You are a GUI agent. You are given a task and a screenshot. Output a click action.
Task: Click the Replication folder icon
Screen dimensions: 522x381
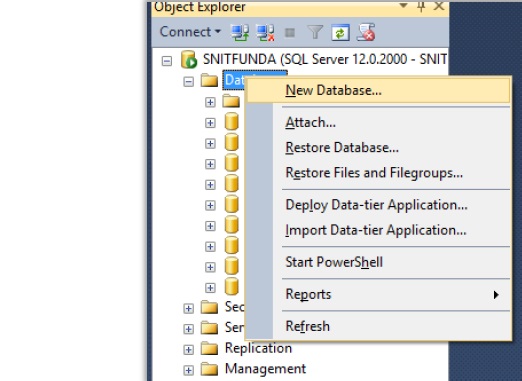pos(209,349)
